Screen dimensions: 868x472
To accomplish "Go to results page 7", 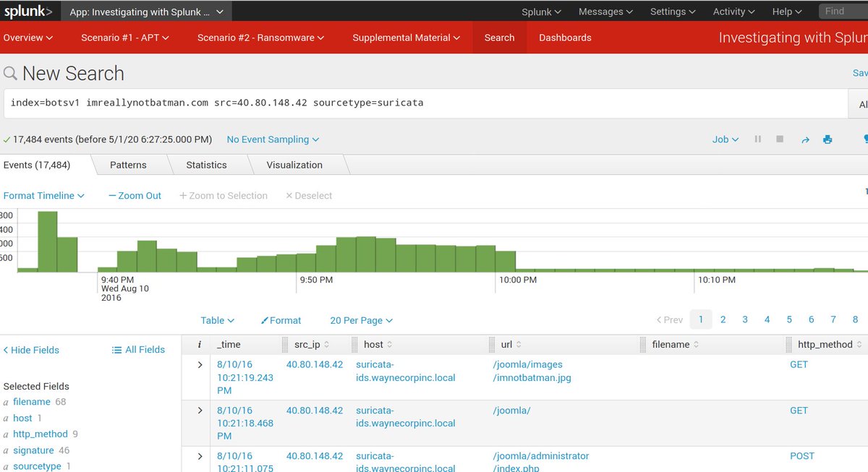I will pos(833,319).
